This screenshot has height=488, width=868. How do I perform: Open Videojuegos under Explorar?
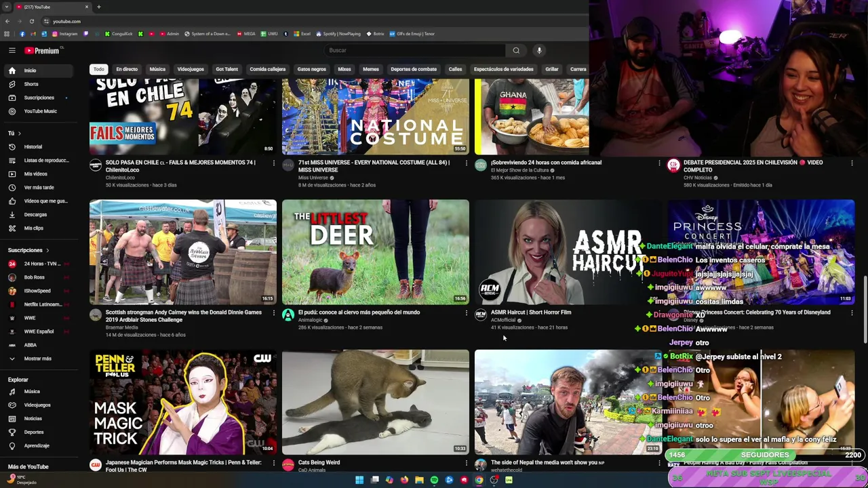click(37, 405)
